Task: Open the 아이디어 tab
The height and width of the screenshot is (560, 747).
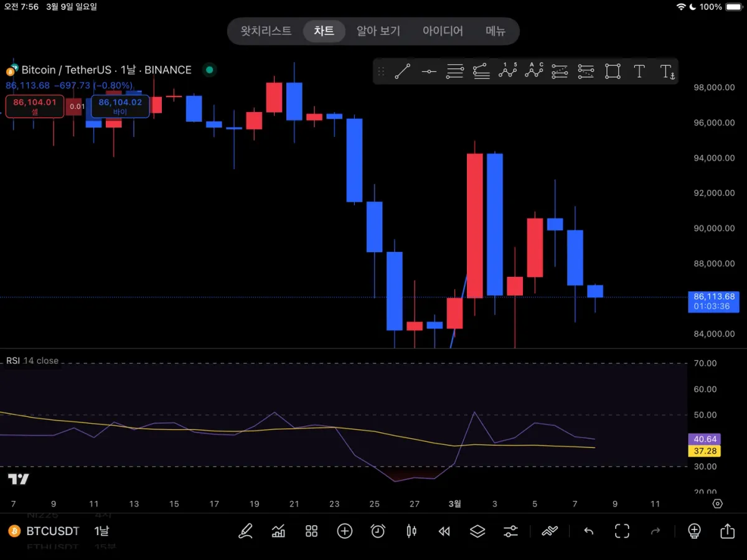Action: pyautogui.click(x=443, y=31)
